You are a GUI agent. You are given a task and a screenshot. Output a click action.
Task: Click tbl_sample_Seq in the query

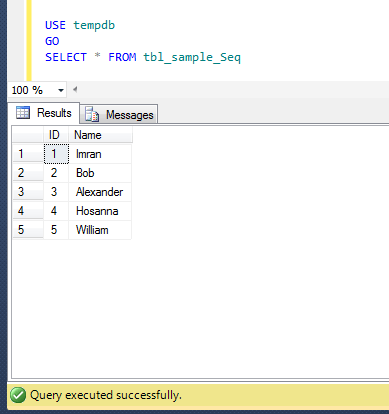[x=192, y=57]
